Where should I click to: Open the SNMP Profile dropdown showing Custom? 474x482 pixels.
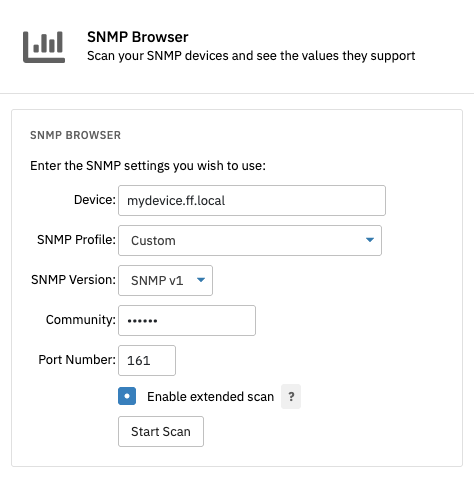click(x=250, y=240)
